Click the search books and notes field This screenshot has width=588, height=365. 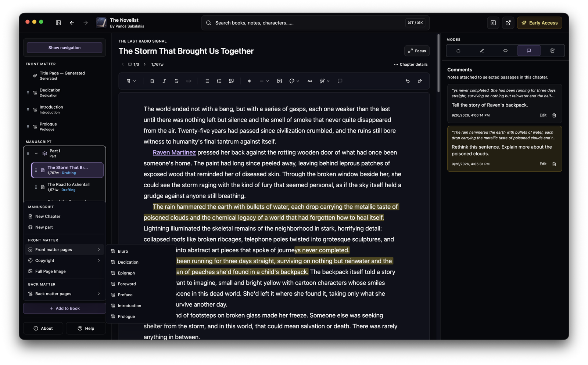point(315,23)
